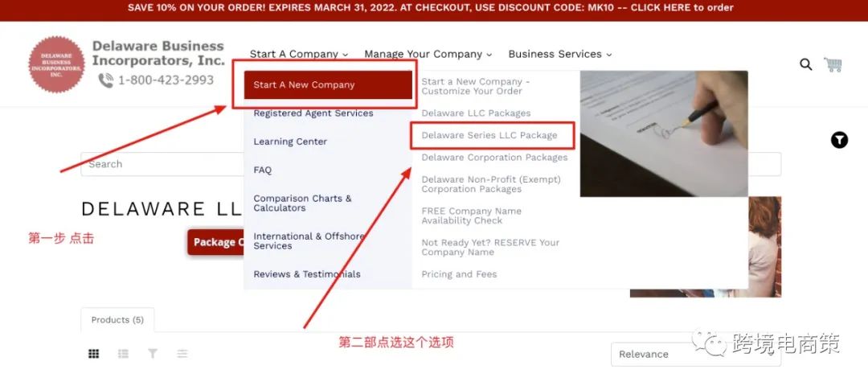Open the shopping cart icon
The height and width of the screenshot is (382, 868).
[x=833, y=64]
